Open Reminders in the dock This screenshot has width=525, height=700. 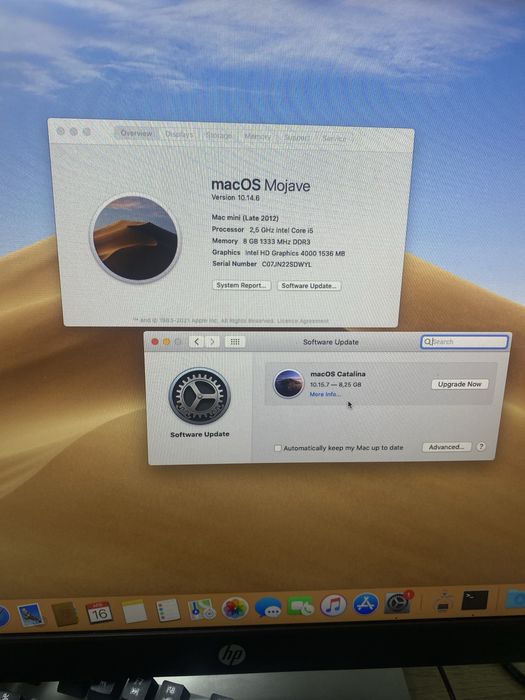tap(168, 610)
